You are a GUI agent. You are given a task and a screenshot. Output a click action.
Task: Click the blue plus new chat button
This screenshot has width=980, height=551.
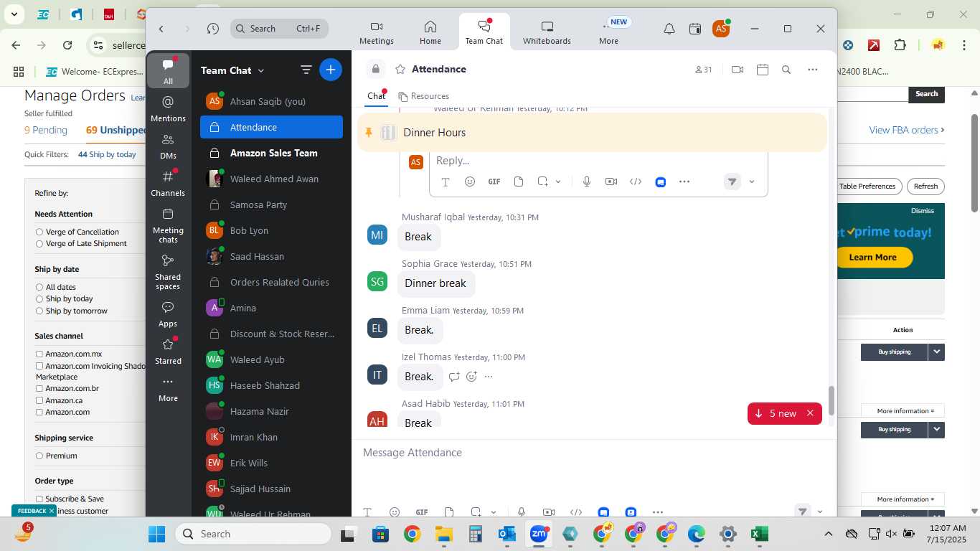point(331,70)
